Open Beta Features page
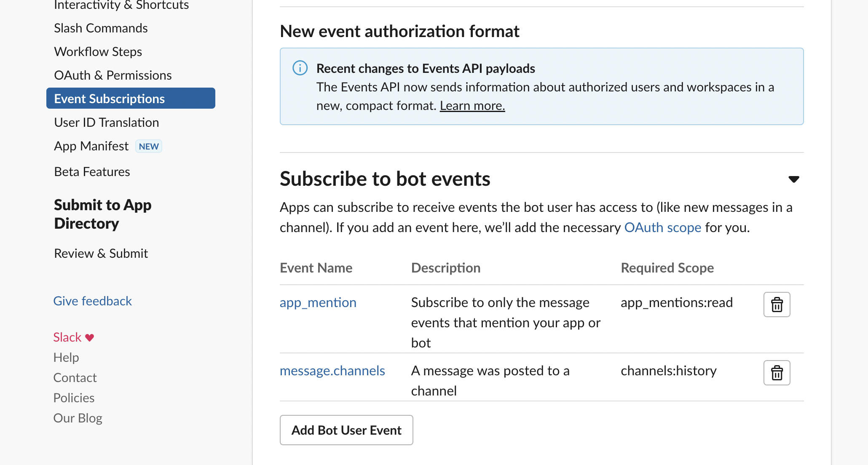Viewport: 868px width, 465px height. tap(92, 171)
